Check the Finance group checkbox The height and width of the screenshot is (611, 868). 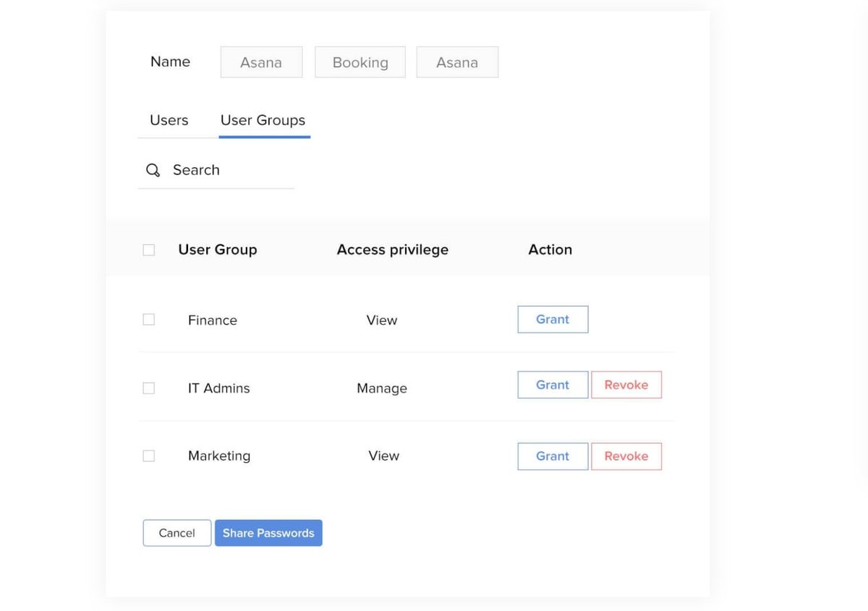[148, 318]
